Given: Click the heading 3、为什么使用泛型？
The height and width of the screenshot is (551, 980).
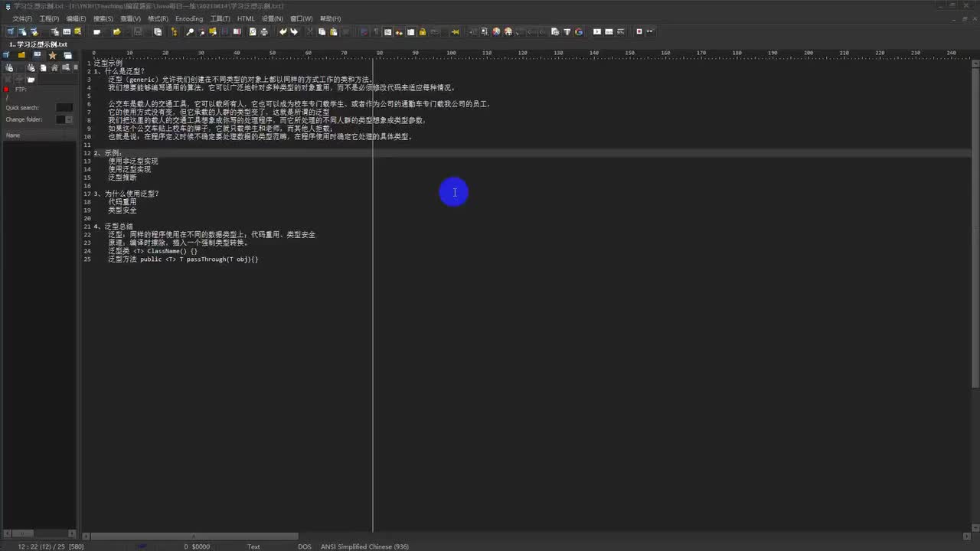Looking at the screenshot, I should point(126,194).
